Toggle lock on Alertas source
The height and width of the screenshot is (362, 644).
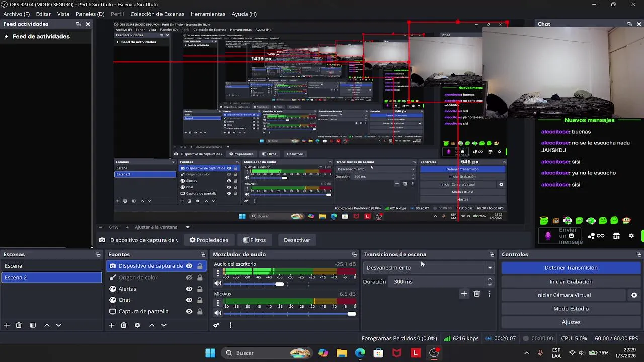[x=200, y=289]
